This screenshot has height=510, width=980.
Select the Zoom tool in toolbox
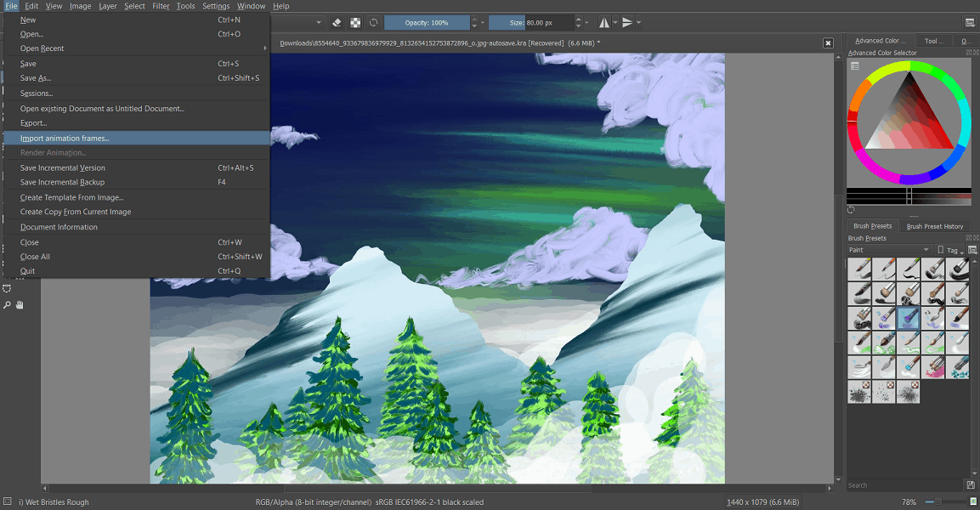point(7,305)
